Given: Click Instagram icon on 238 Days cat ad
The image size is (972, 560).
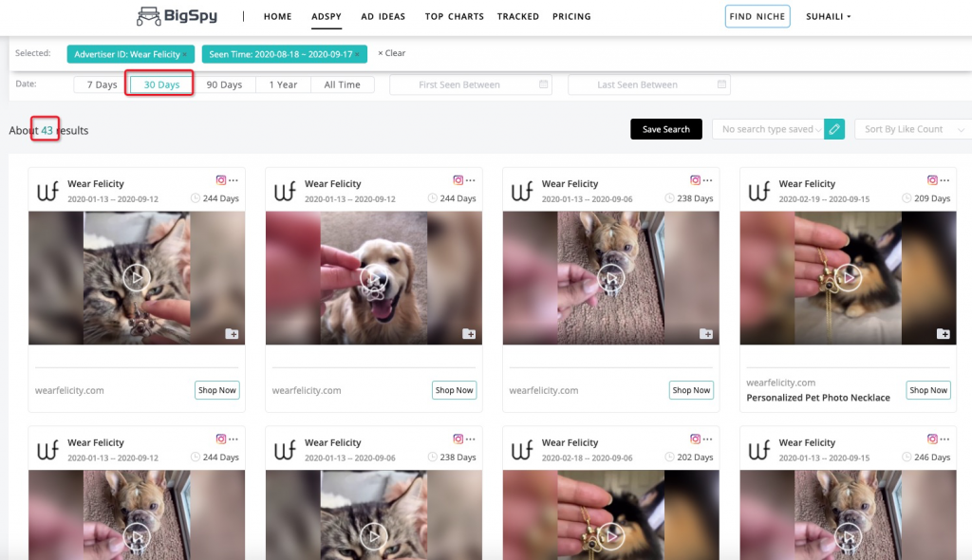Looking at the screenshot, I should click(x=458, y=439).
